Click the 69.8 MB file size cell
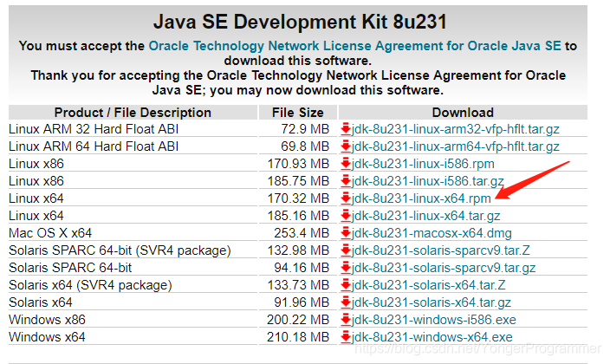The width and height of the screenshot is (610, 364). [x=305, y=146]
